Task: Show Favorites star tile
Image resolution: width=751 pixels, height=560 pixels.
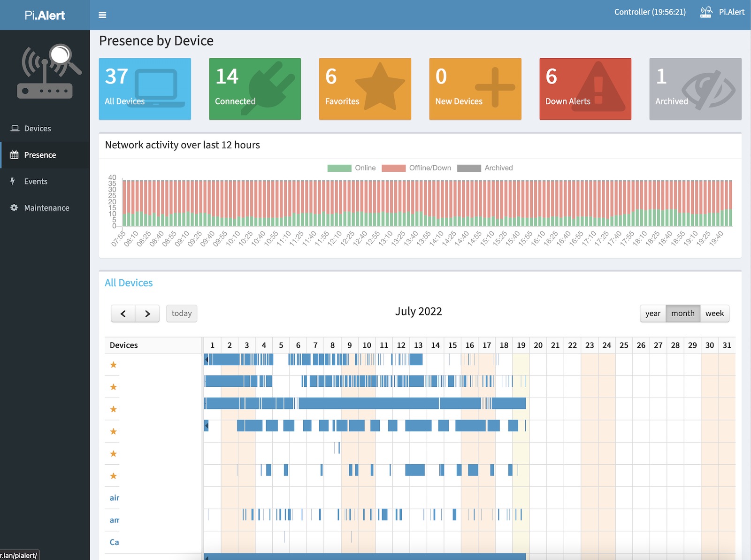Action: [365, 89]
